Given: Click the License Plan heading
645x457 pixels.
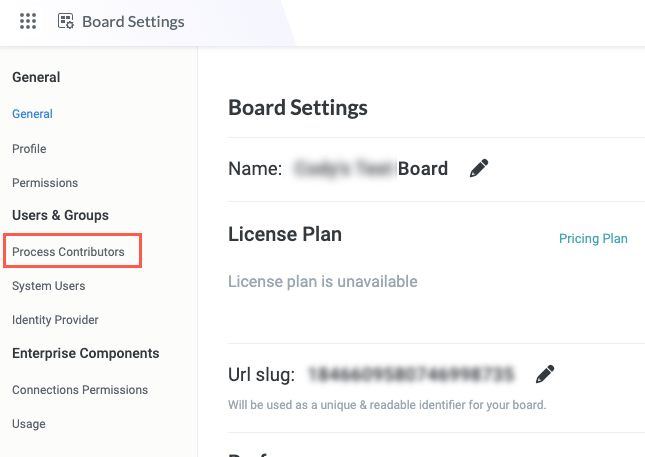Looking at the screenshot, I should pos(285,235).
